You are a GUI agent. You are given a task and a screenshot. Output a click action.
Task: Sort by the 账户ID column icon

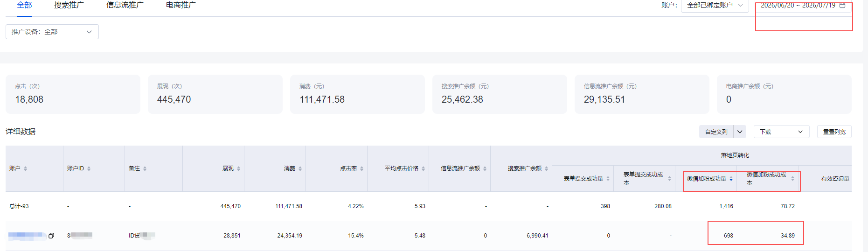click(x=89, y=168)
